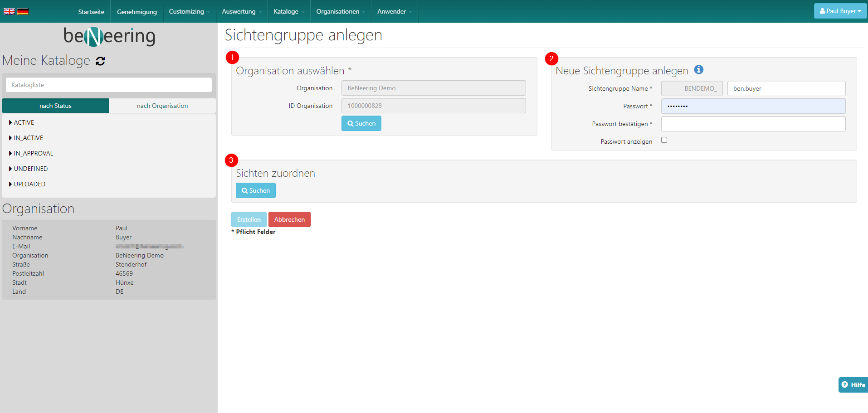Click info icon beside Neue Sichtengruppe anlegen
The width and height of the screenshot is (868, 413).
698,70
